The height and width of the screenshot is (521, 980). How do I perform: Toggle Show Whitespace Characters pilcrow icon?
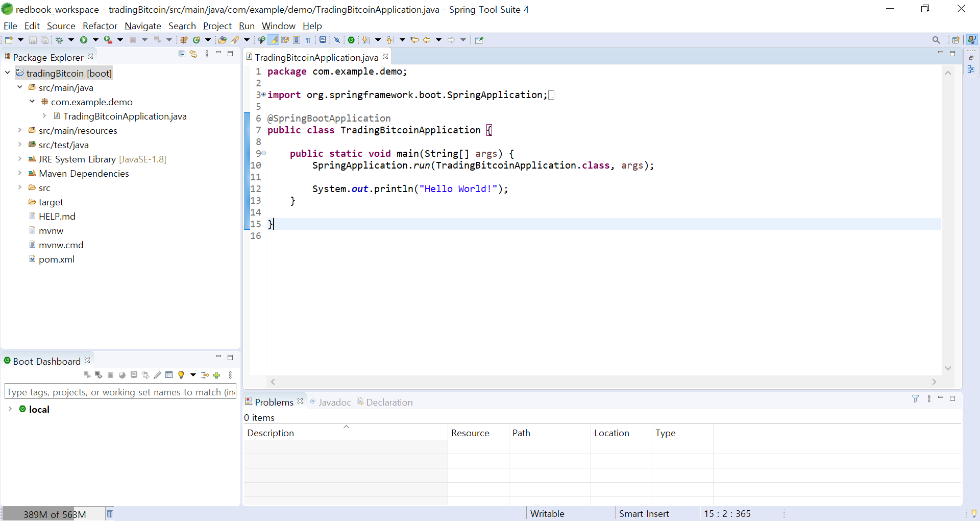coord(308,40)
